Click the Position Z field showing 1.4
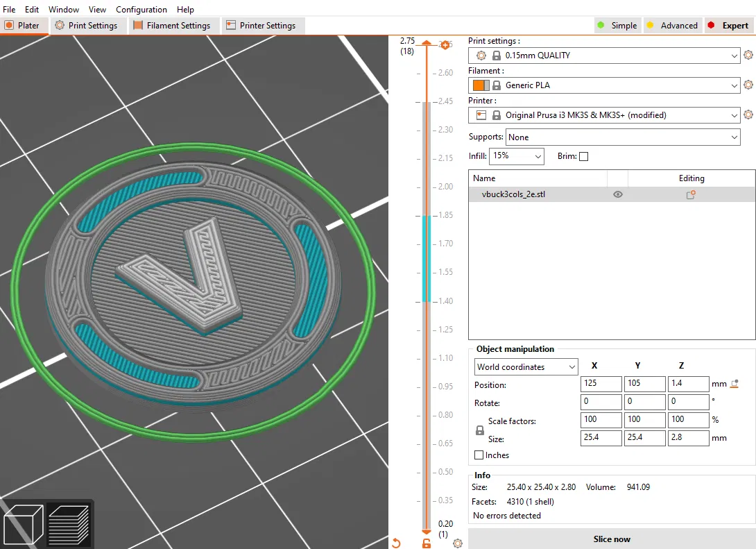Screen dimensions: 756x549 [689, 384]
